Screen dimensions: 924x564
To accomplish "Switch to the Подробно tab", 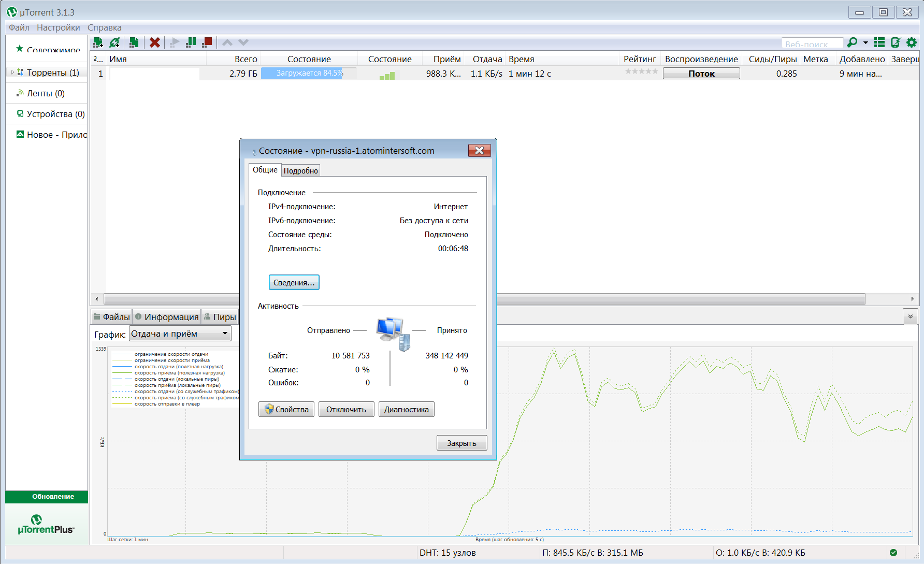I will 301,170.
